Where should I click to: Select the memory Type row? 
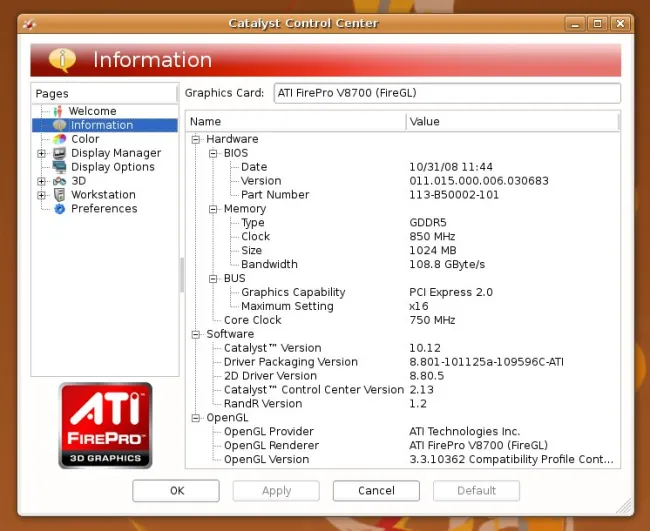click(402, 223)
